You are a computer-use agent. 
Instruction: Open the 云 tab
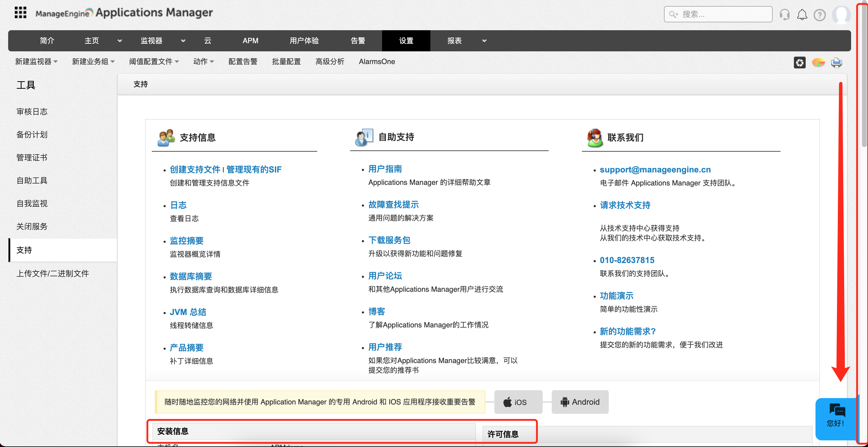(208, 41)
